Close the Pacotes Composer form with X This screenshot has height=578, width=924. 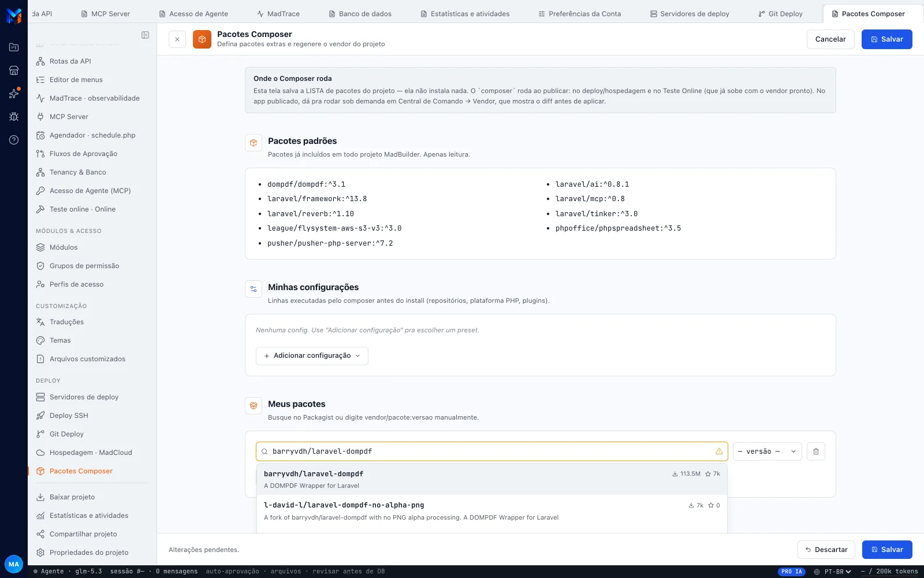[177, 39]
